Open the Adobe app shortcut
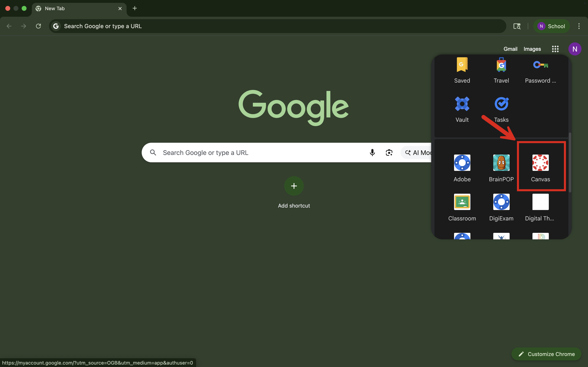The image size is (588, 367). point(462,163)
